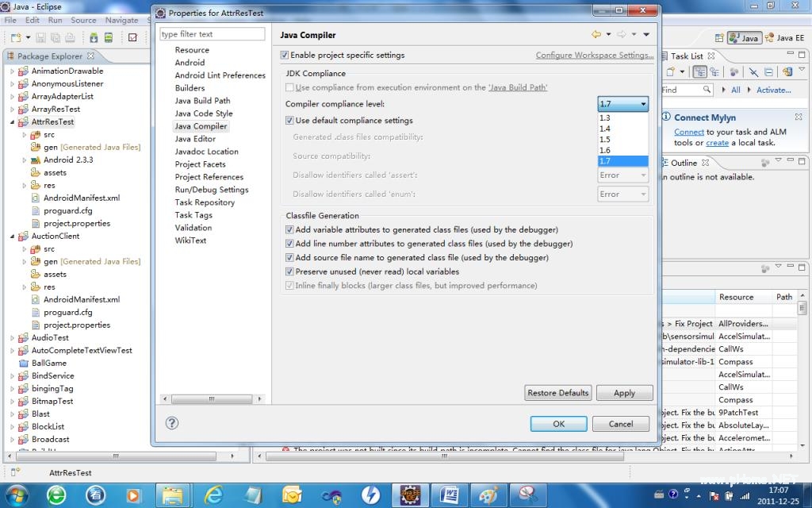
Task: Click the back navigation arrow in Java Compiler page
Action: tap(596, 34)
